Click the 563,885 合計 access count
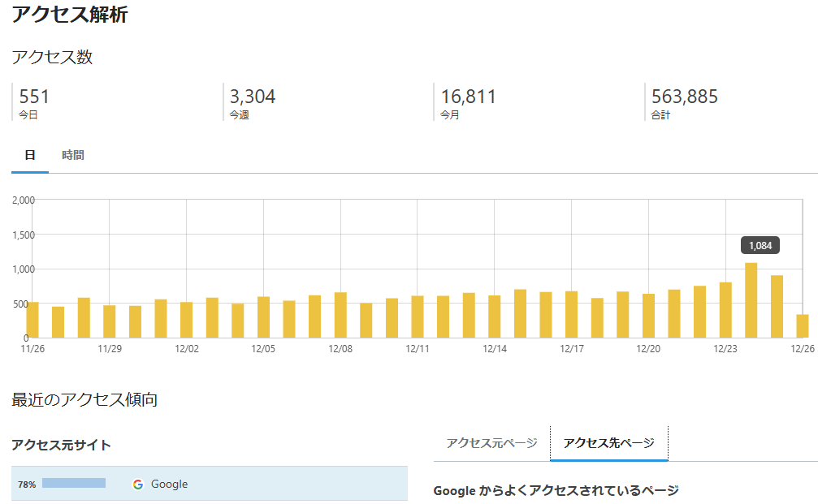The height and width of the screenshot is (504, 818). click(x=685, y=102)
